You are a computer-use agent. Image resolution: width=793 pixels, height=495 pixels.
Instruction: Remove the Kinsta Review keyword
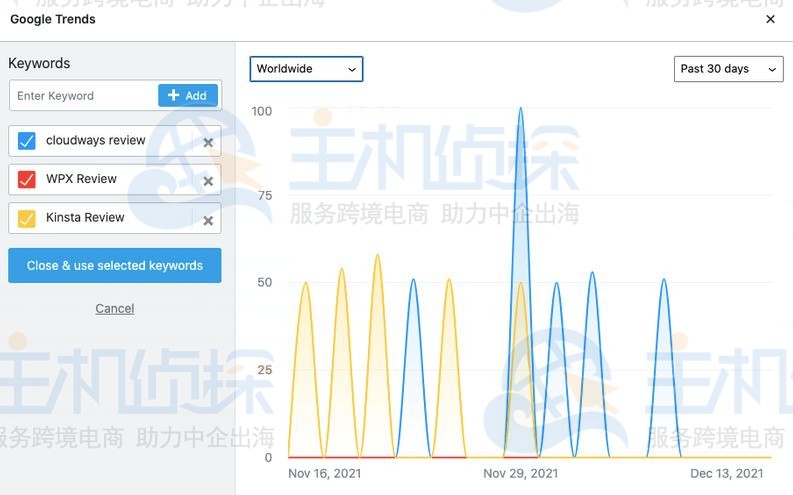(208, 220)
